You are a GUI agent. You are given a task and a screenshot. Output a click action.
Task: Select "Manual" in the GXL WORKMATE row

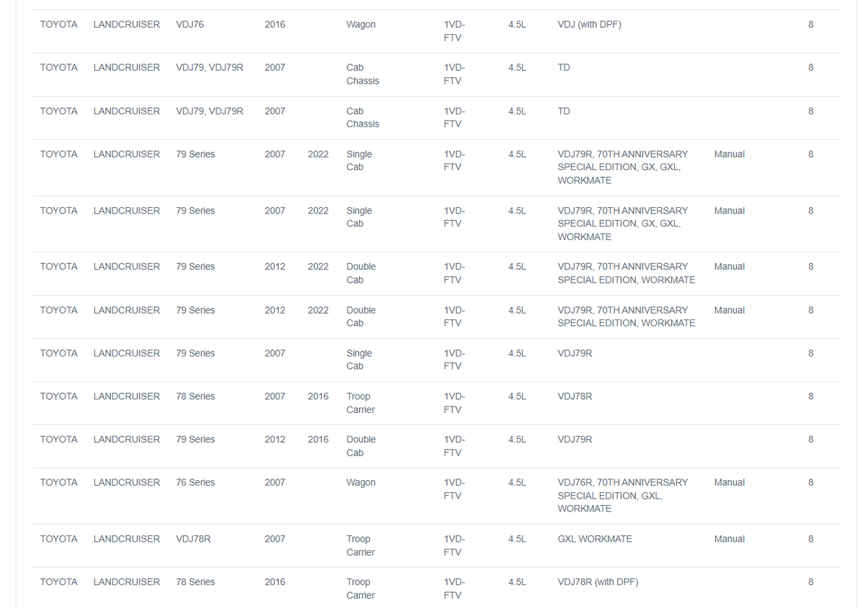pos(729,539)
